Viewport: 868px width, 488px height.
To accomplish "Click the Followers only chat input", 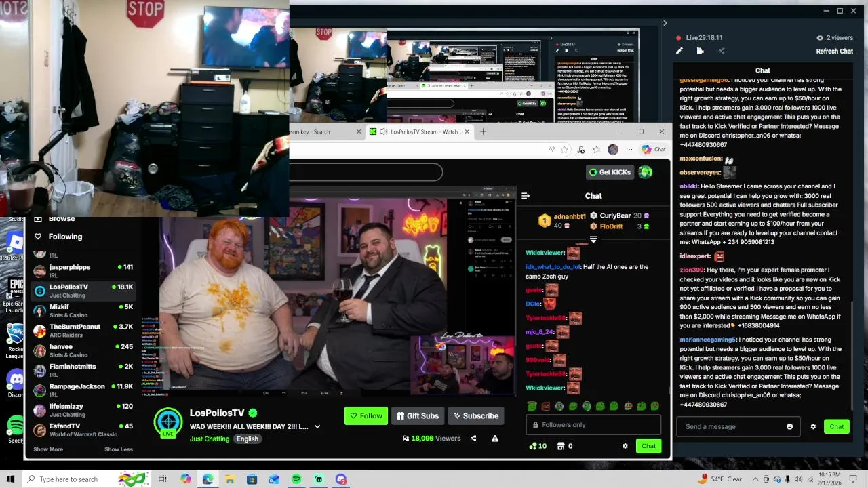I will [593, 425].
